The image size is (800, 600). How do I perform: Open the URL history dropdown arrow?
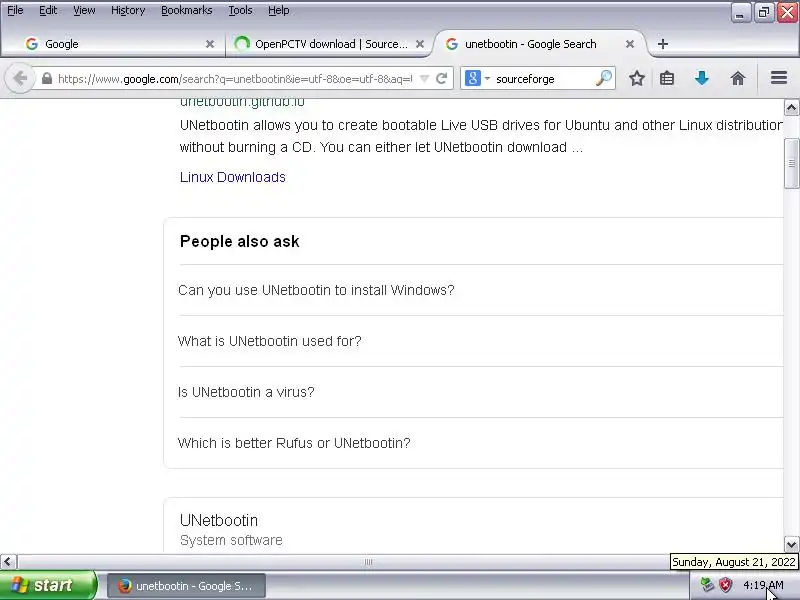pos(424,79)
